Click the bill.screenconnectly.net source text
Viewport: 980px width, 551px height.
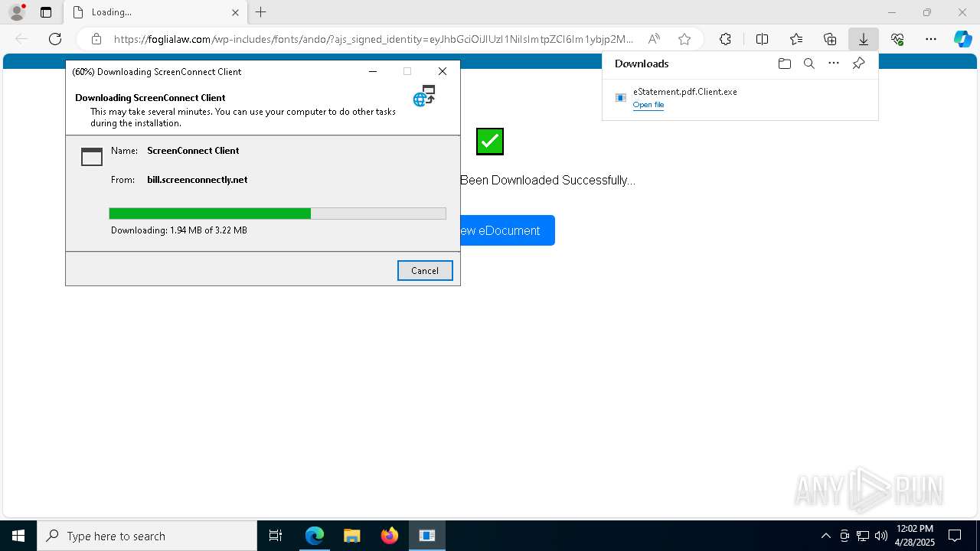click(198, 180)
